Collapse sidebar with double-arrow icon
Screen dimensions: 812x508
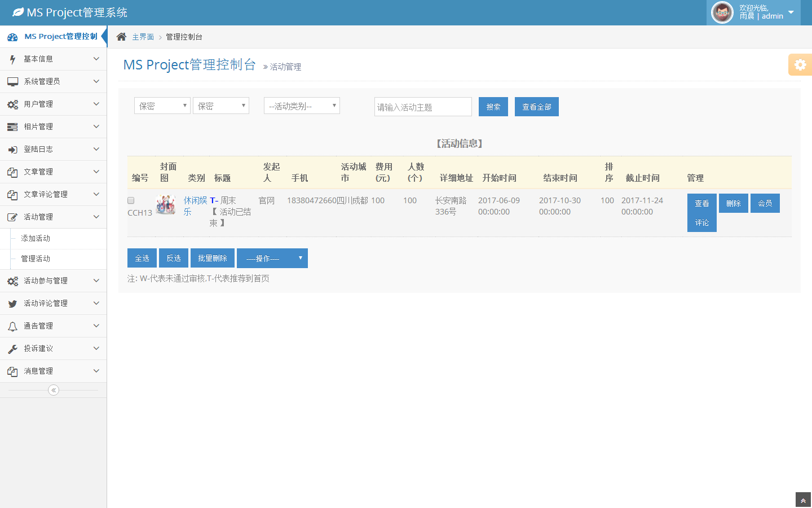(54, 390)
